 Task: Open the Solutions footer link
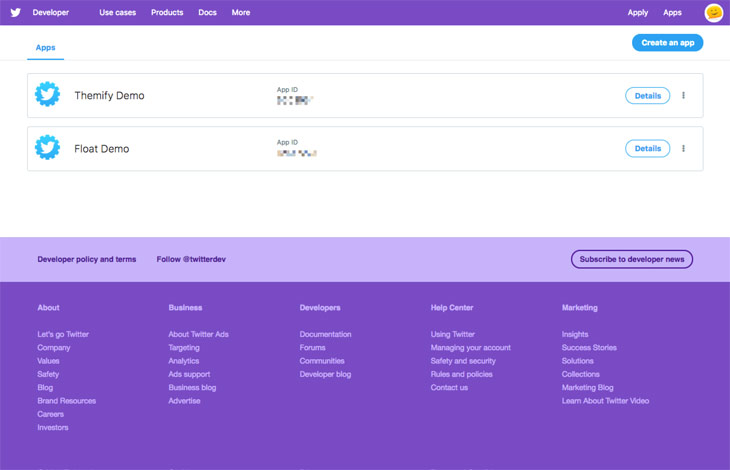578,361
